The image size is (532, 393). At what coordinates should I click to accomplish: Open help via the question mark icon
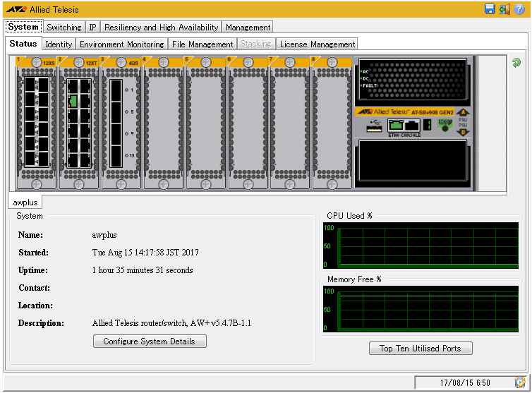click(519, 9)
